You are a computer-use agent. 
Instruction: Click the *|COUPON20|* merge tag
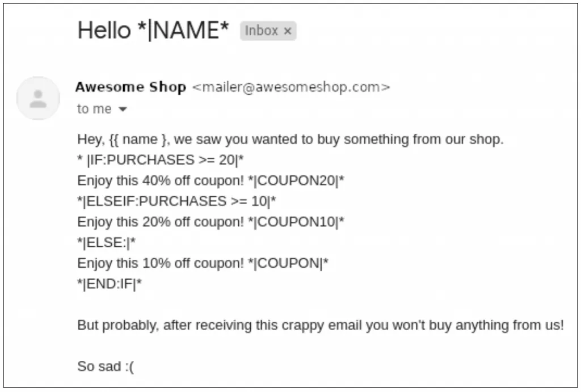point(296,181)
